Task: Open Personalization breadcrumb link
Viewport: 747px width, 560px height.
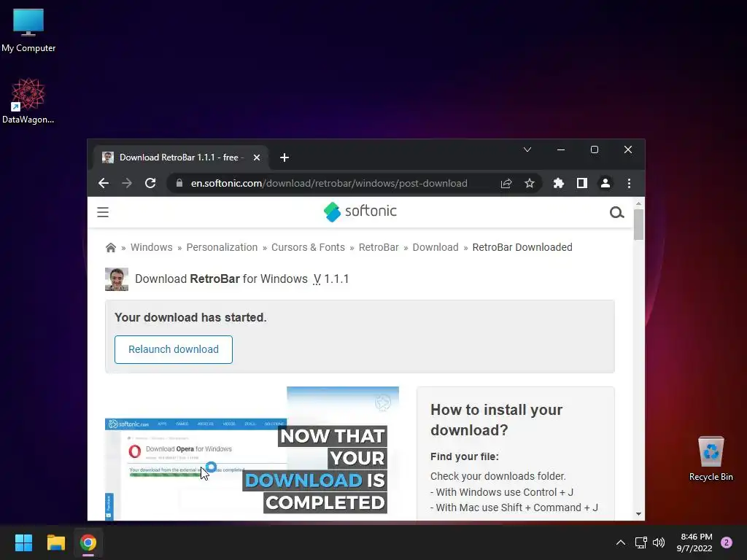Action: click(x=222, y=248)
